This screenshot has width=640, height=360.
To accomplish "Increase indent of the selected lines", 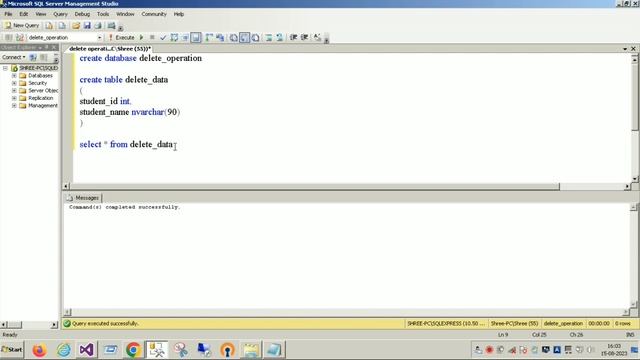I will pyautogui.click(x=304, y=38).
